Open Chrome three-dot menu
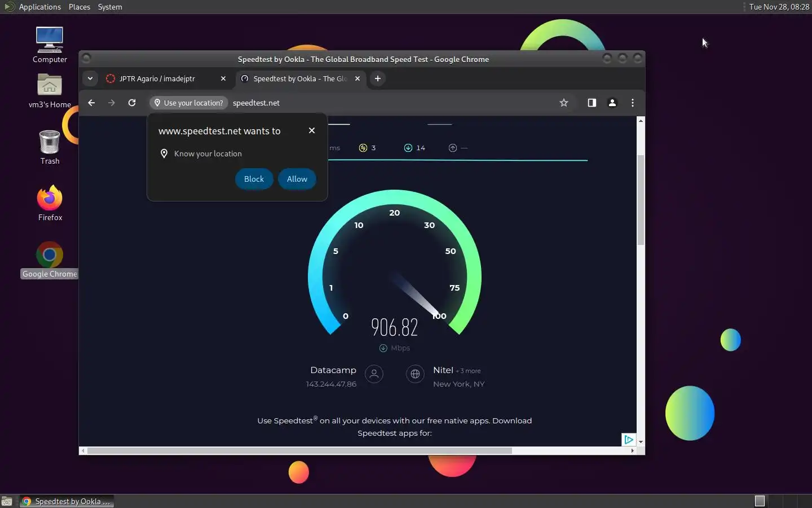Screen dimensions: 812x508 point(633,103)
